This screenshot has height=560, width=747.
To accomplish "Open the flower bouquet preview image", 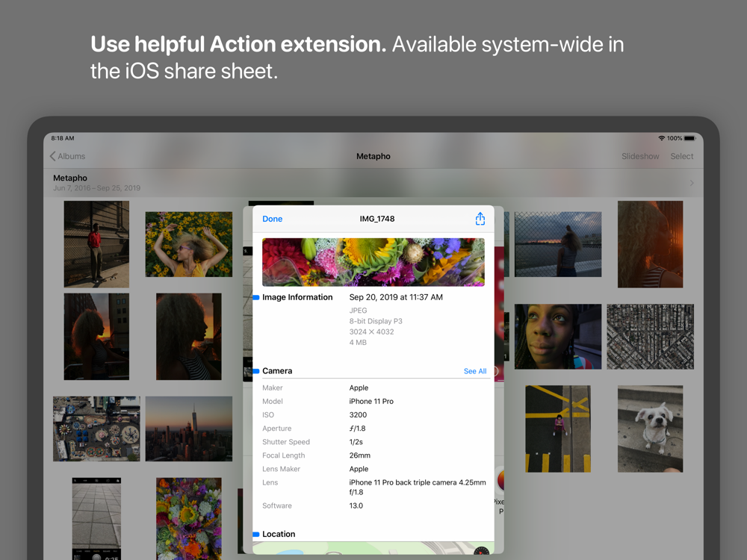I will pyautogui.click(x=373, y=262).
